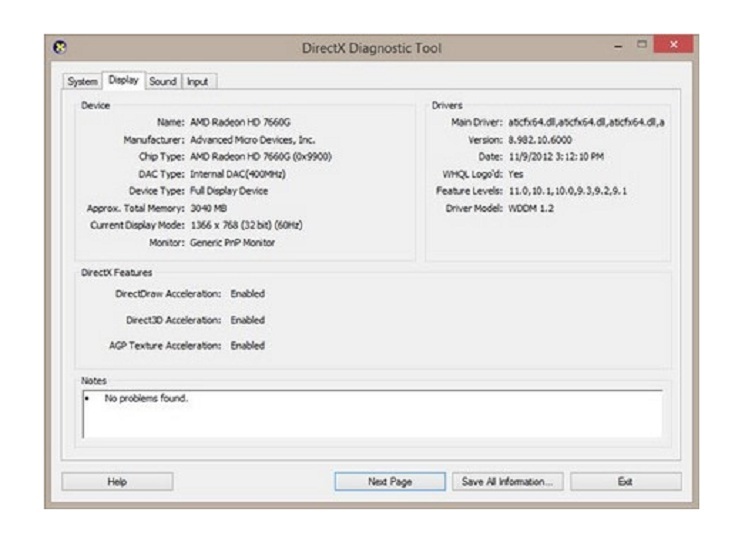Click Save All Information button

click(x=507, y=482)
